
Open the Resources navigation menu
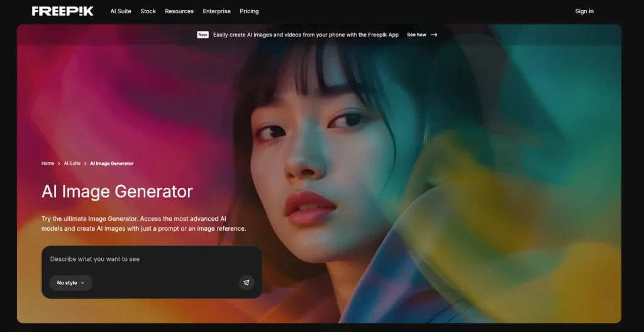tap(179, 11)
